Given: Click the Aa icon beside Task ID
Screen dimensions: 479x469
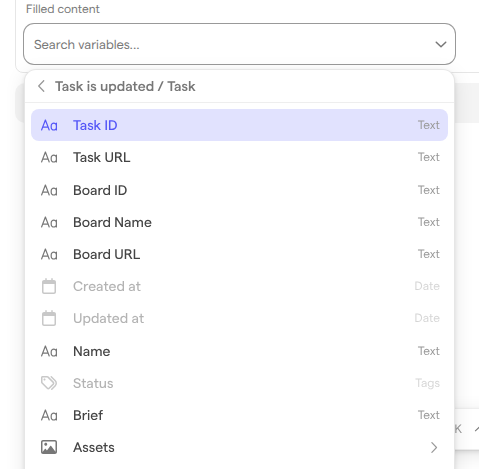Looking at the screenshot, I should [x=49, y=126].
